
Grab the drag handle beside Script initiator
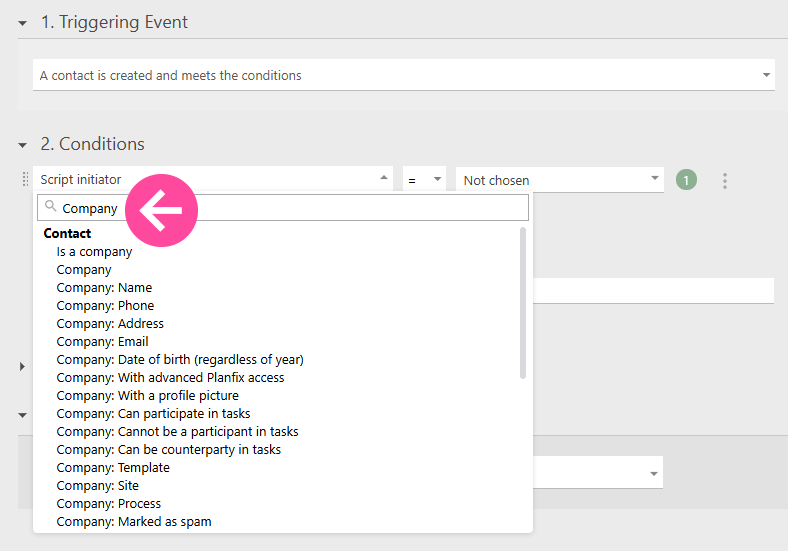tap(25, 180)
